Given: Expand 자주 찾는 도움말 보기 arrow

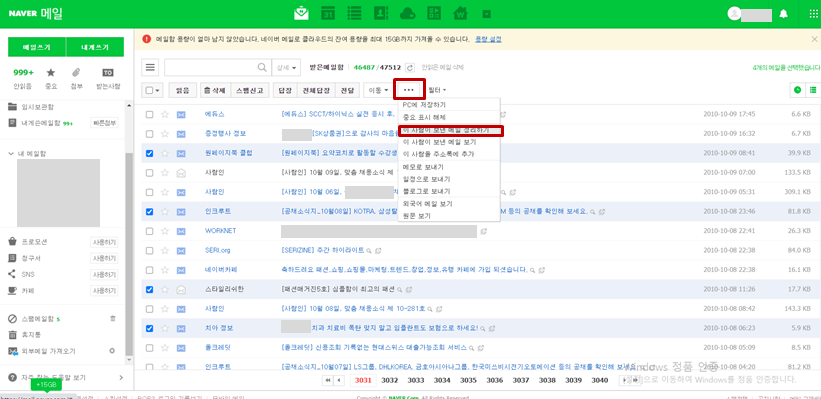Looking at the screenshot, I should (x=121, y=378).
